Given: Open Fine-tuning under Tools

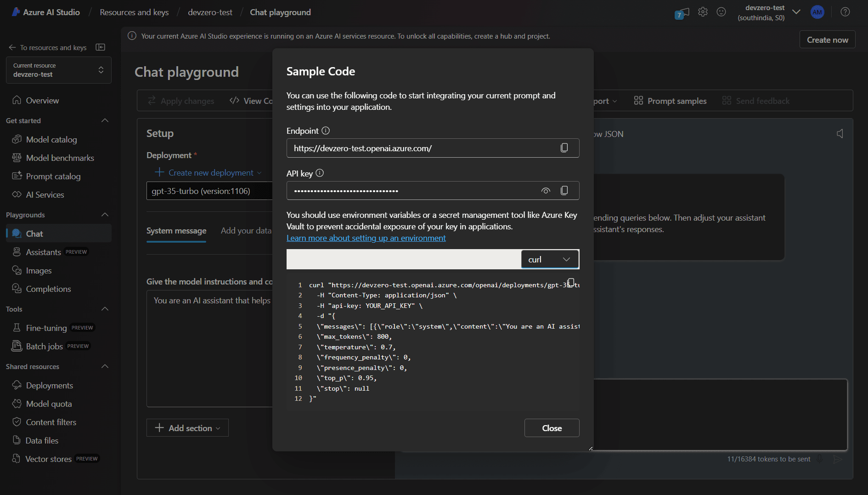Looking at the screenshot, I should pyautogui.click(x=46, y=328).
